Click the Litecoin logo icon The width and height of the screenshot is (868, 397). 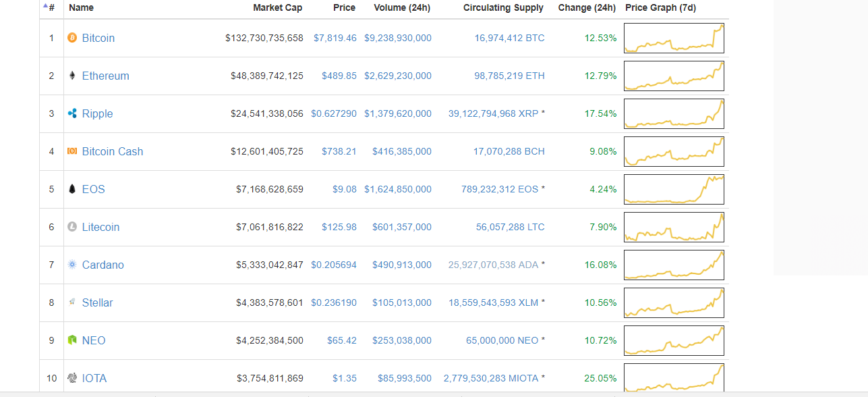(72, 227)
